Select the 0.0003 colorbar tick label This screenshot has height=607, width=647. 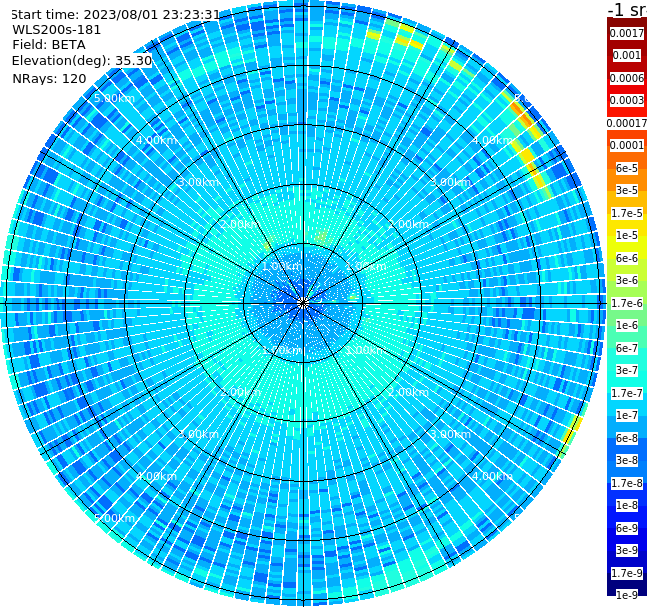click(x=627, y=100)
